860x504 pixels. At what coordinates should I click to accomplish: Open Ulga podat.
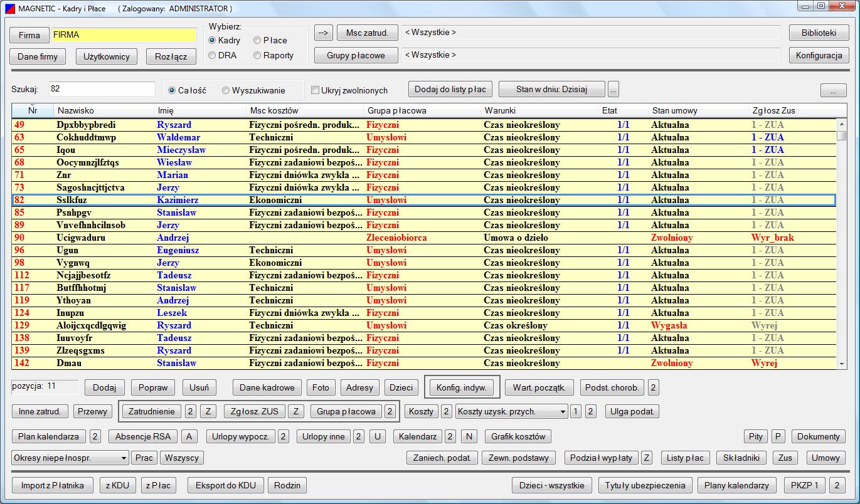click(632, 412)
